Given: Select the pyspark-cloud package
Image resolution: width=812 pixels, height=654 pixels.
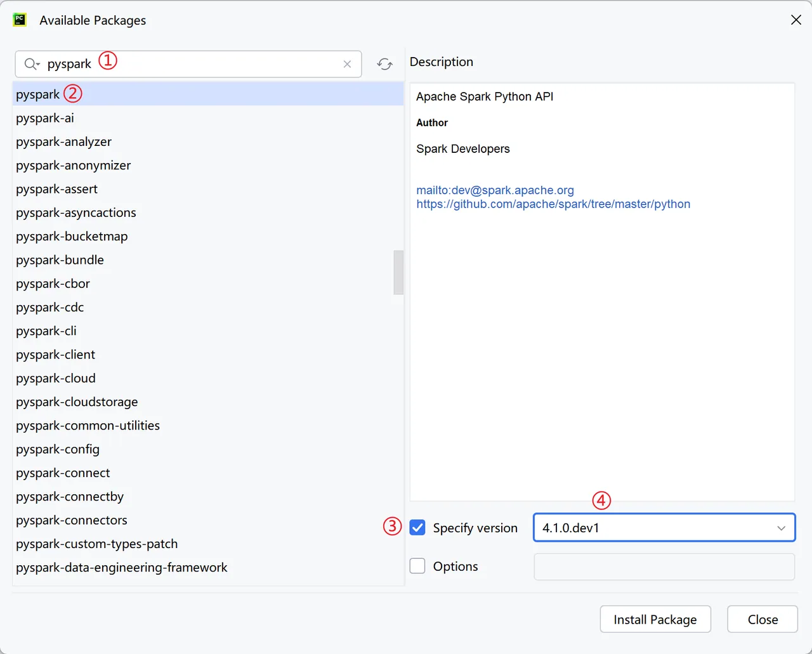Looking at the screenshot, I should [x=208, y=378].
